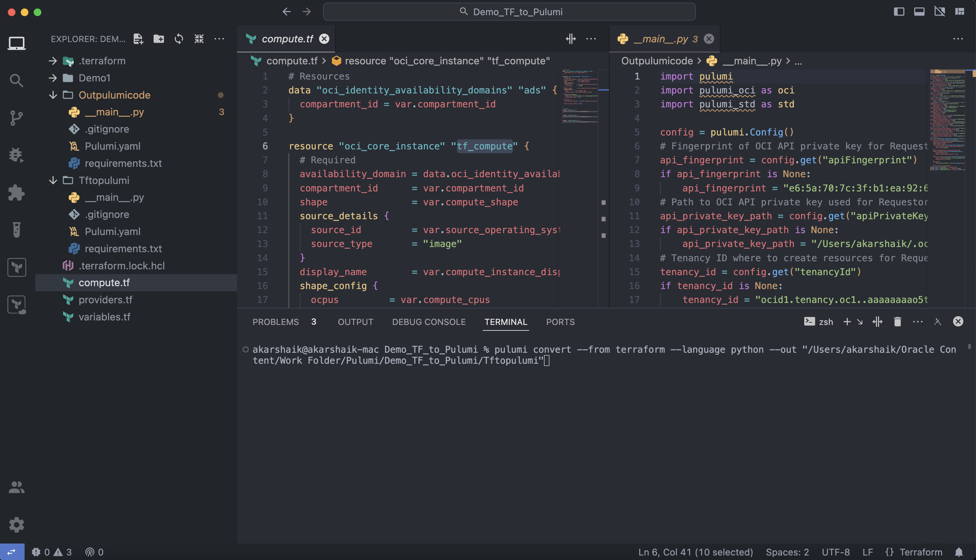Open the Run and Debug view
The height and width of the screenshot is (560, 976).
pos(16,155)
